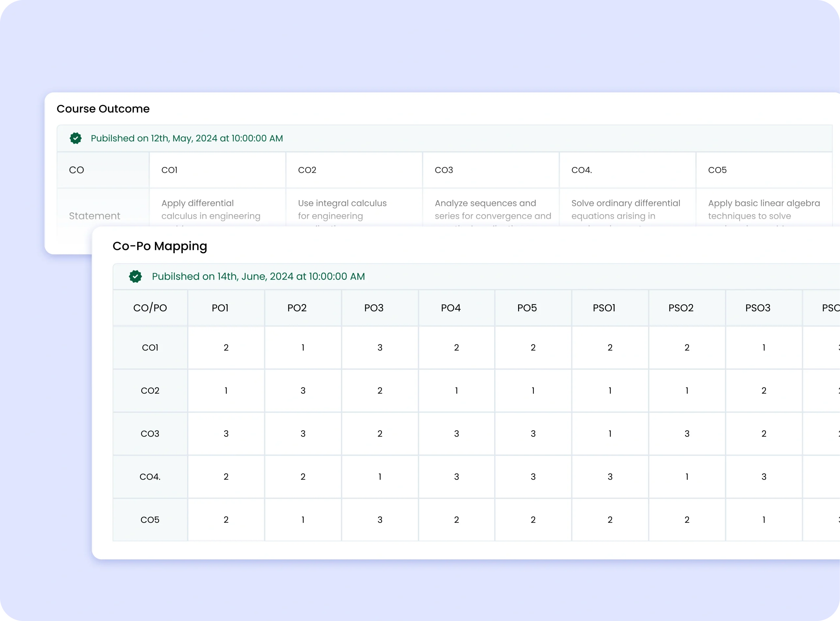The height and width of the screenshot is (621, 840).
Task: Click the CO/PO corner header cell
Action: click(150, 308)
